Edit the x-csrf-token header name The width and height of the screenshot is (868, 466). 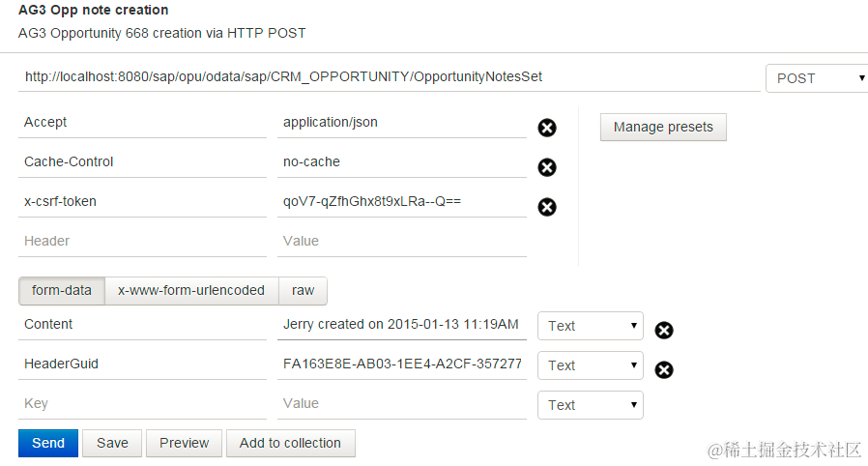point(142,202)
